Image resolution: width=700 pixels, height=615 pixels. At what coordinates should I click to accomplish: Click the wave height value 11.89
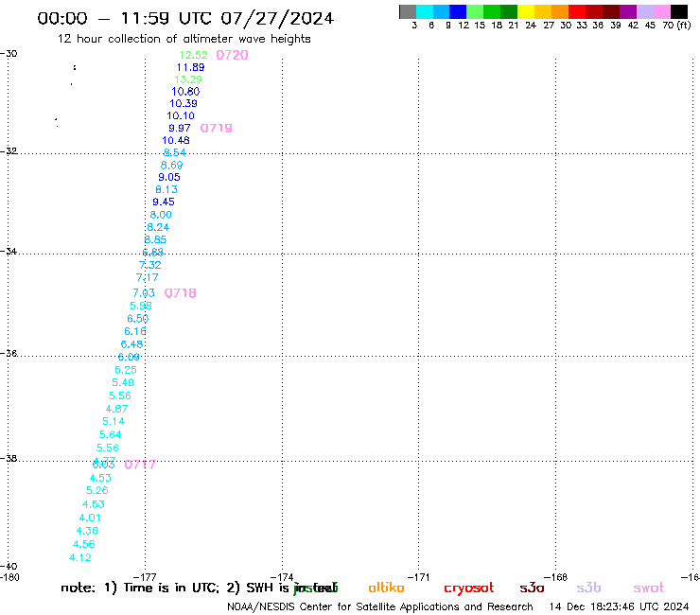pos(191,67)
